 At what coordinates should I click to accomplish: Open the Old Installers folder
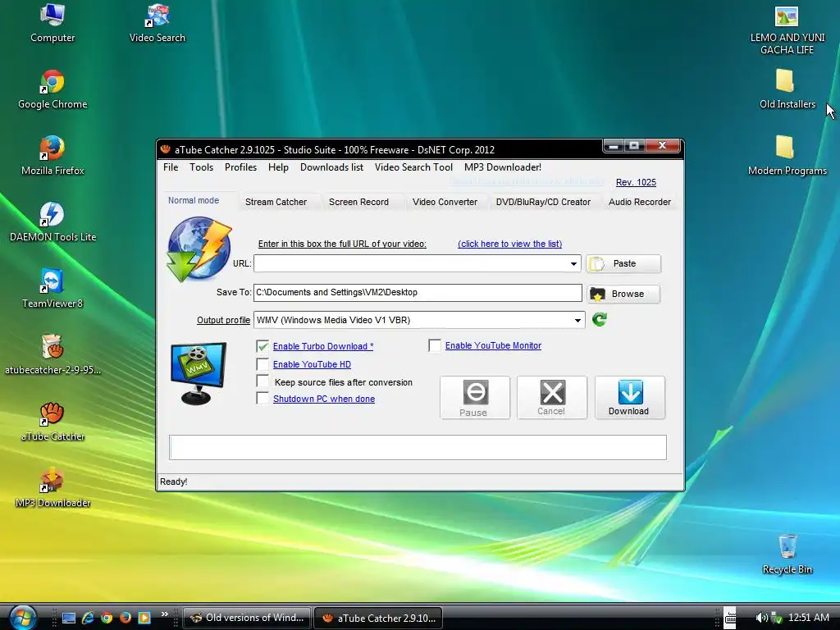[787, 89]
